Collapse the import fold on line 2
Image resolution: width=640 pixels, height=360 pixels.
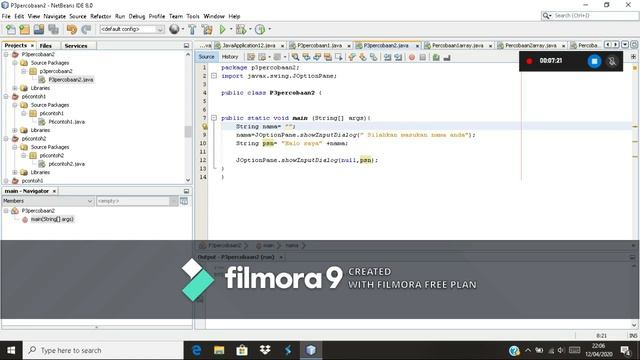[x=214, y=76]
